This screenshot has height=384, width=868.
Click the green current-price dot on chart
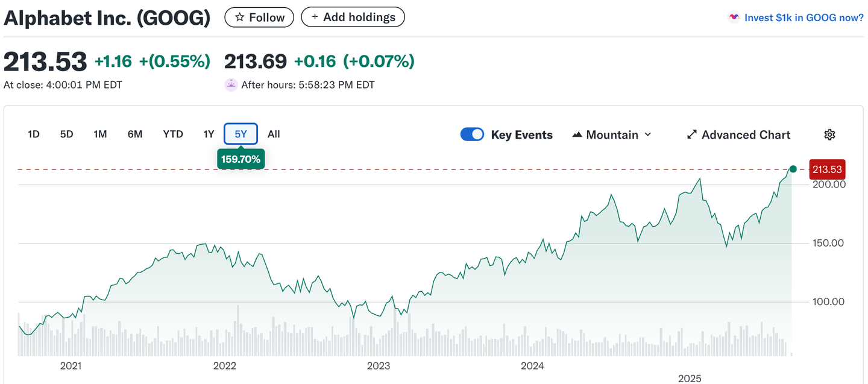(793, 169)
